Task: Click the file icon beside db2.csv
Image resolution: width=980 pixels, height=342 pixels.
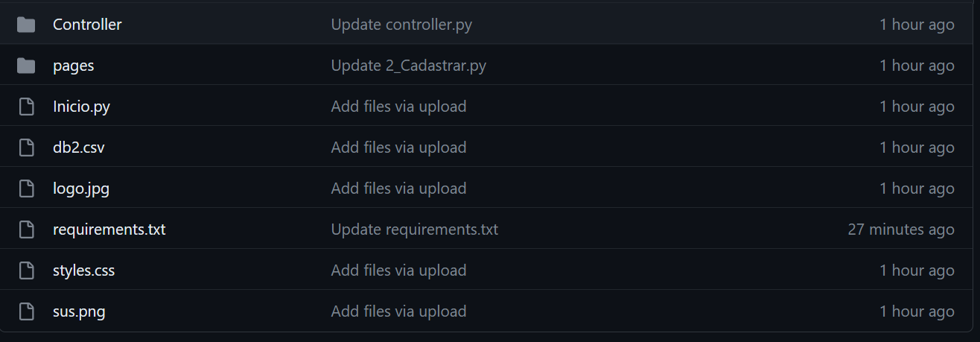Action: click(x=26, y=148)
